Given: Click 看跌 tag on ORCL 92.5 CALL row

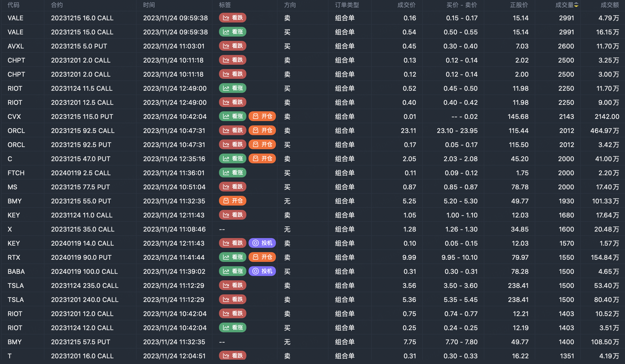Looking at the screenshot, I should [233, 131].
